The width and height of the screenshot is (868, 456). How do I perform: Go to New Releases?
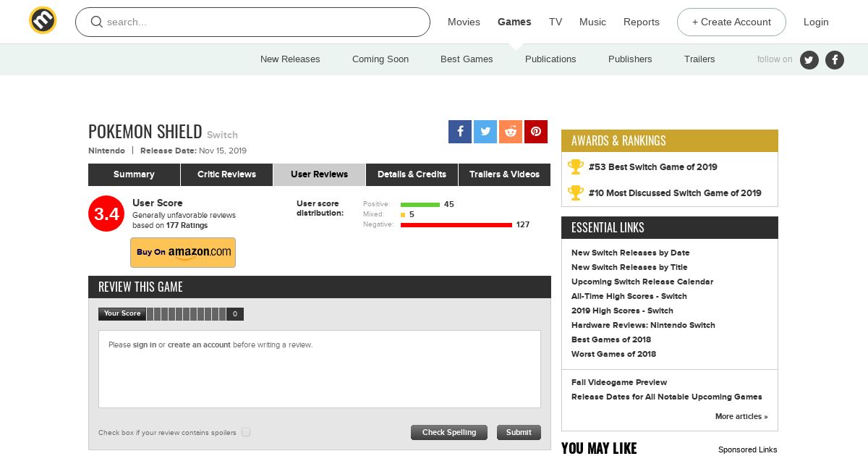click(290, 59)
